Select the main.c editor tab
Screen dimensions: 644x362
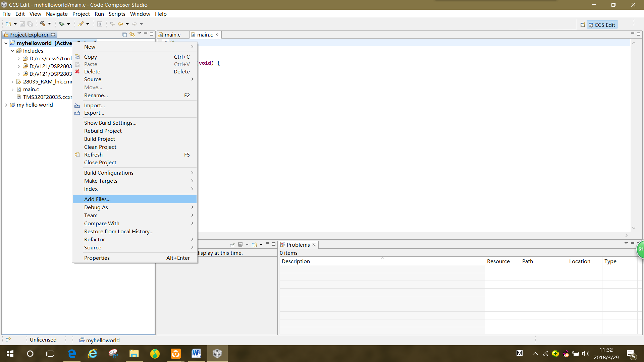tap(204, 35)
